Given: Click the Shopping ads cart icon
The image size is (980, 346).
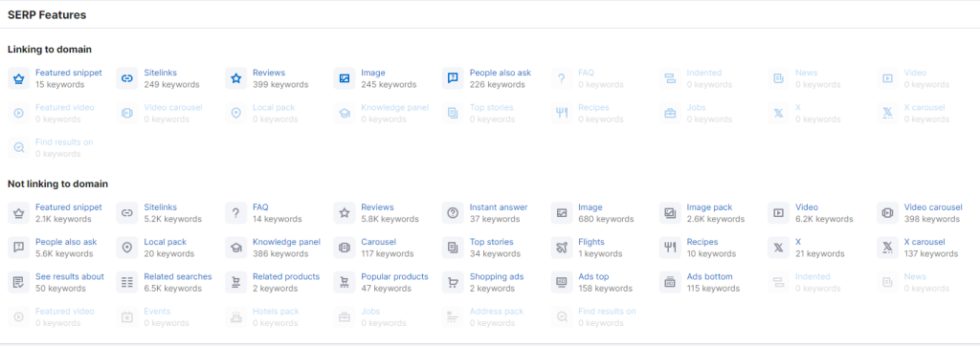Looking at the screenshot, I should coord(453,282).
